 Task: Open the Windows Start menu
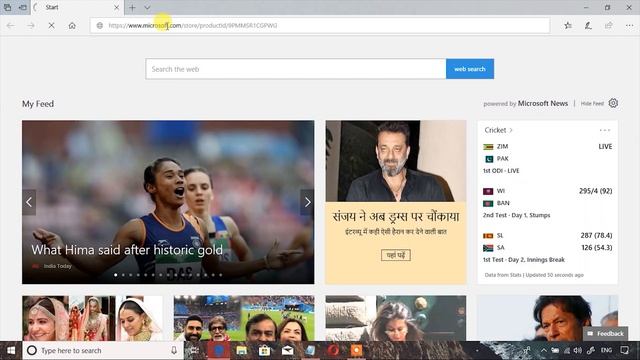coord(11,350)
